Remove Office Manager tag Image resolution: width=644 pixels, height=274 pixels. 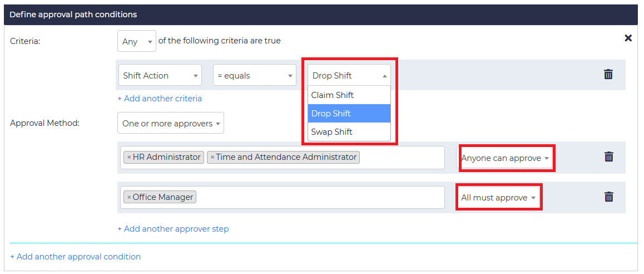[x=129, y=197]
